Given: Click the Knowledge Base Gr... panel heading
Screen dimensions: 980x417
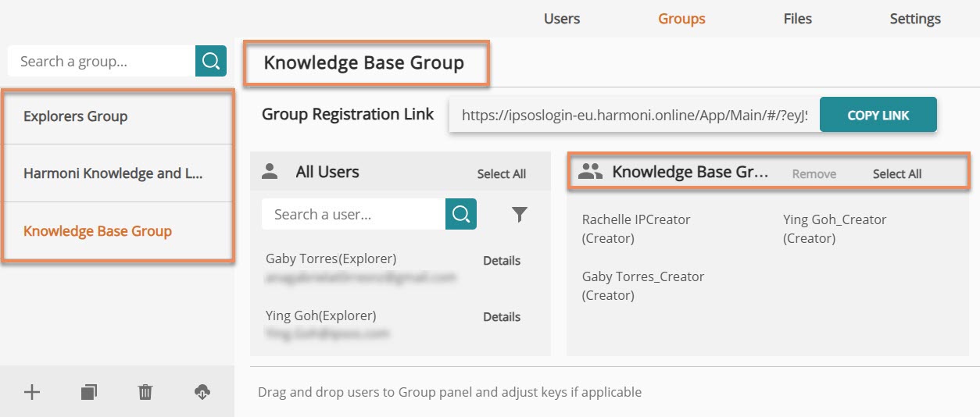Looking at the screenshot, I should [x=691, y=172].
